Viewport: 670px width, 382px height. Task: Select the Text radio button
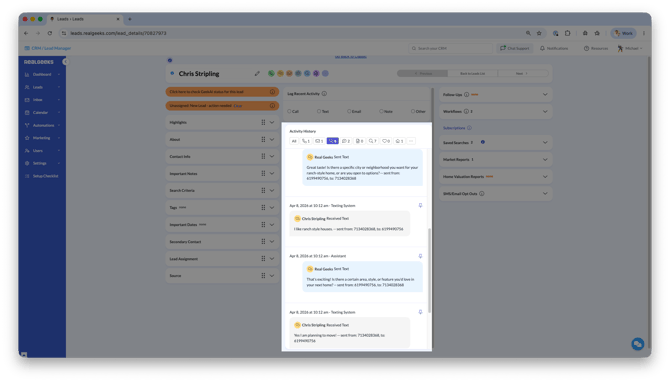319,111
